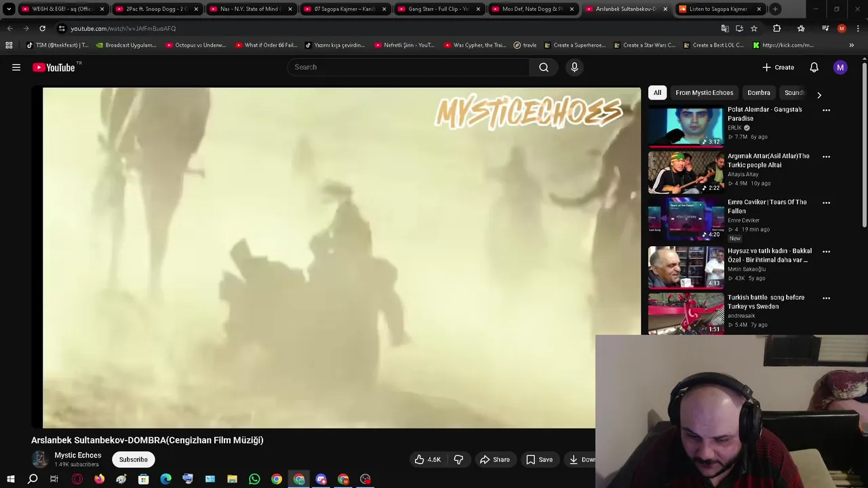Dislike the video with thumbs down
This screenshot has width=868, height=488.
tap(458, 460)
